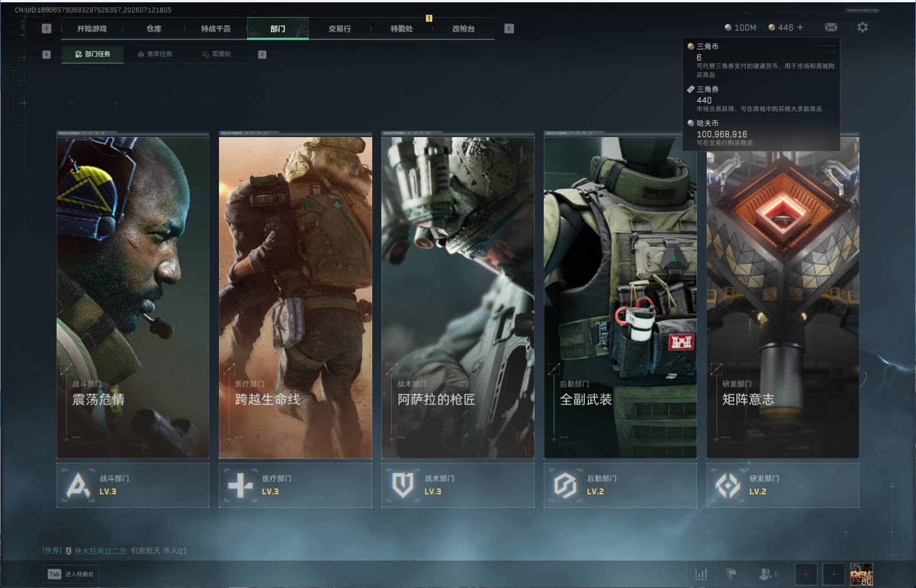Click 进入特勤处 Tab button
This screenshot has width=916, height=588.
point(71,574)
